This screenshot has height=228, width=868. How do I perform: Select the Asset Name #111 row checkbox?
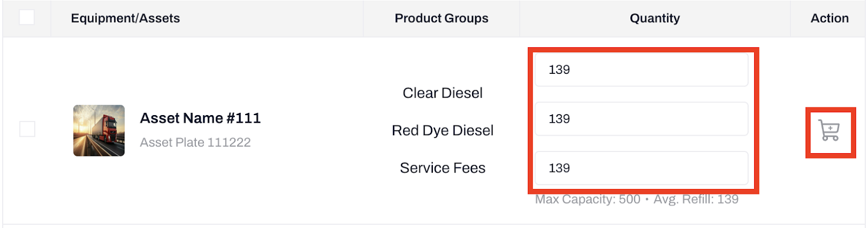[27, 129]
